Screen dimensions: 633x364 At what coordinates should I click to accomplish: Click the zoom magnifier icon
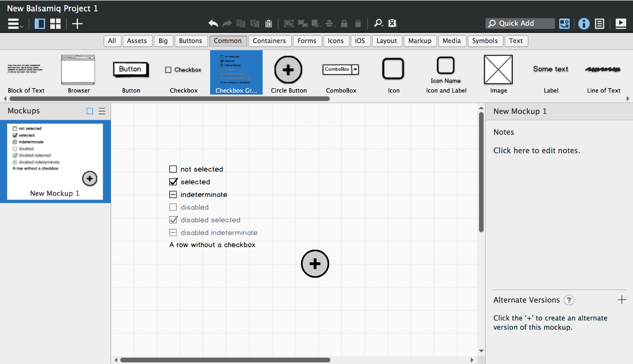pyautogui.click(x=378, y=23)
